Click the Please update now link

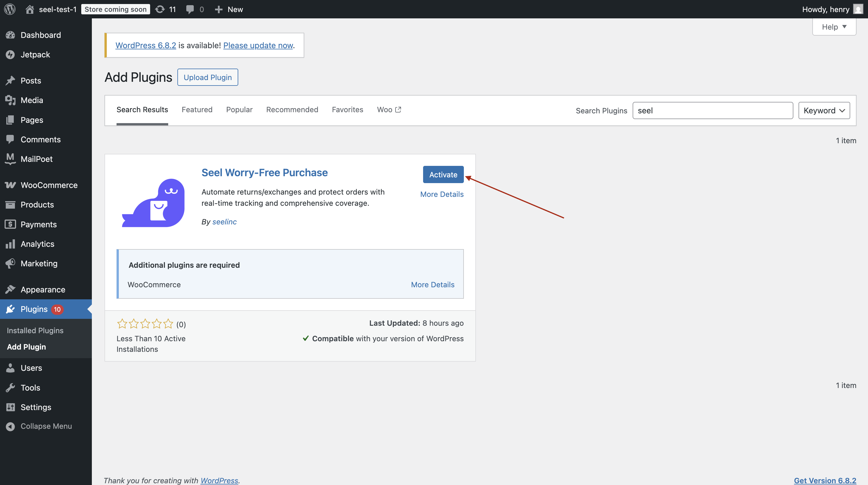click(258, 45)
